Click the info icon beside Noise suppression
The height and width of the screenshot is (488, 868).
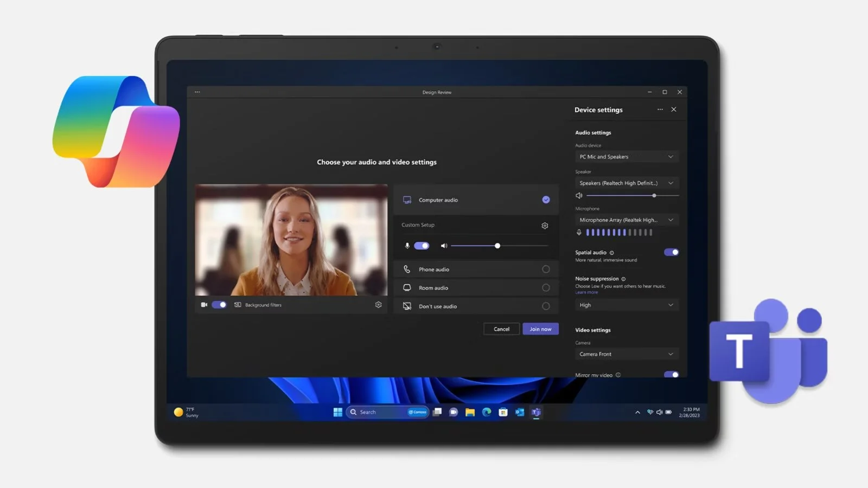click(623, 279)
